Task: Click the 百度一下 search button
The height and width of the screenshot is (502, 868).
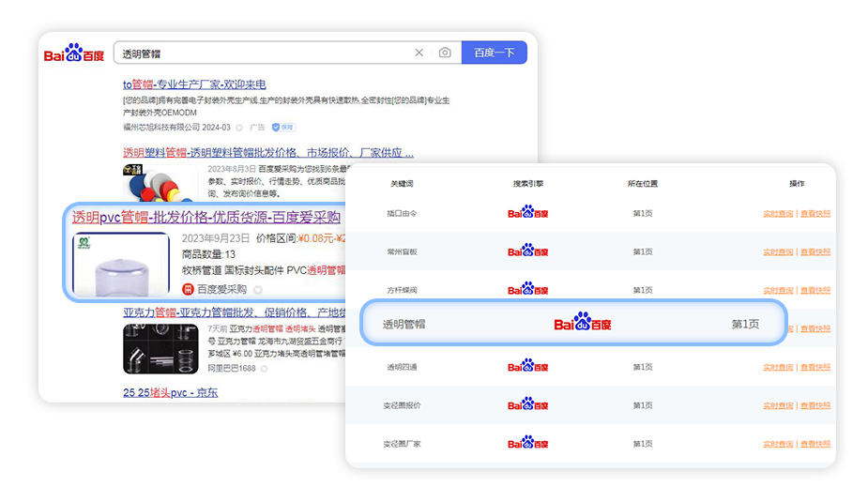Action: coord(494,53)
